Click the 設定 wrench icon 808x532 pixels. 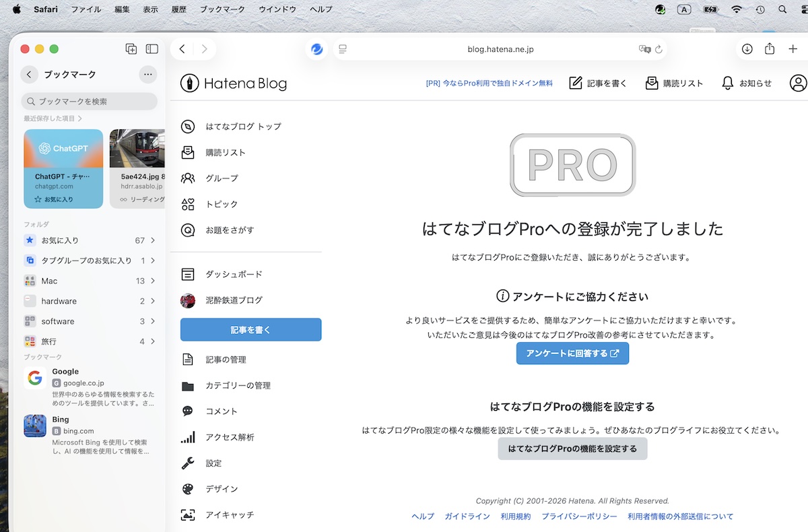pos(188,463)
